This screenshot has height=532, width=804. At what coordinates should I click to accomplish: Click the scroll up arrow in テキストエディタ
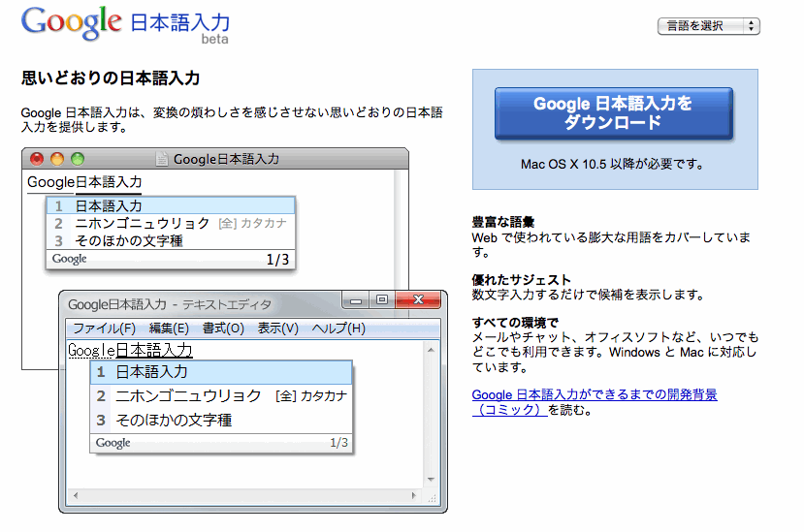(x=431, y=350)
